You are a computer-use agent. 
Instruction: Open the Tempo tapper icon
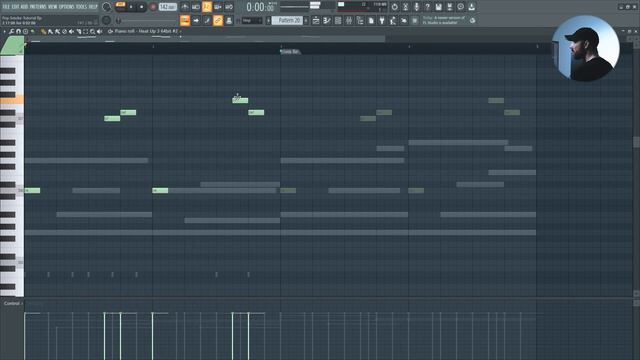click(404, 20)
